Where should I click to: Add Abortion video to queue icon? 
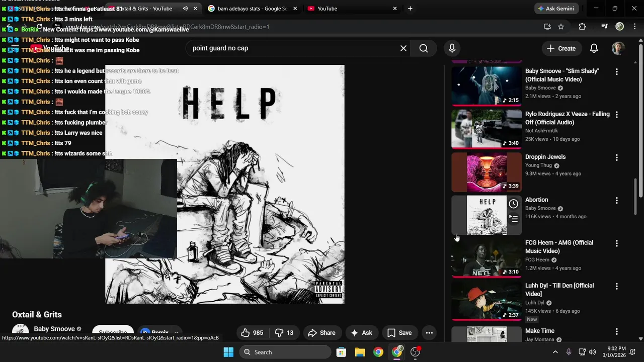pos(513,219)
